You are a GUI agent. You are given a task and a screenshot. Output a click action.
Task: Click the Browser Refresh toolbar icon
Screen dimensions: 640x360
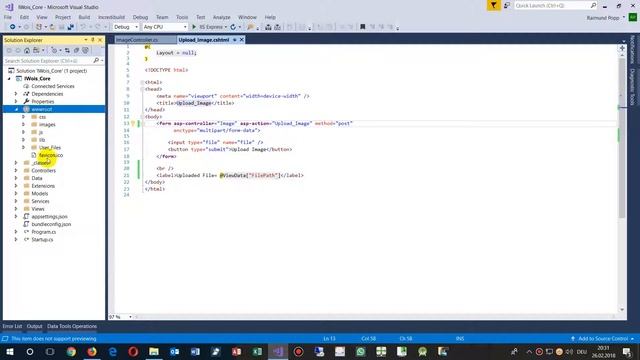pos(233,27)
